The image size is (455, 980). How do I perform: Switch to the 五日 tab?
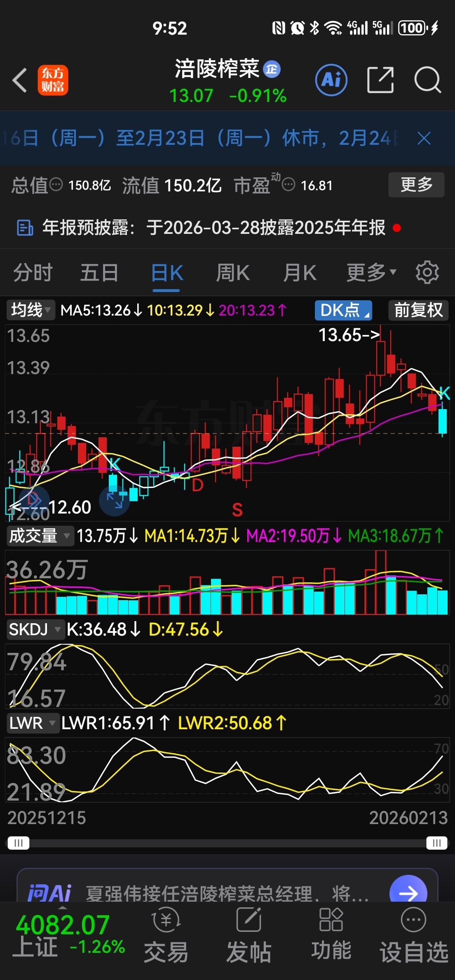tap(99, 273)
